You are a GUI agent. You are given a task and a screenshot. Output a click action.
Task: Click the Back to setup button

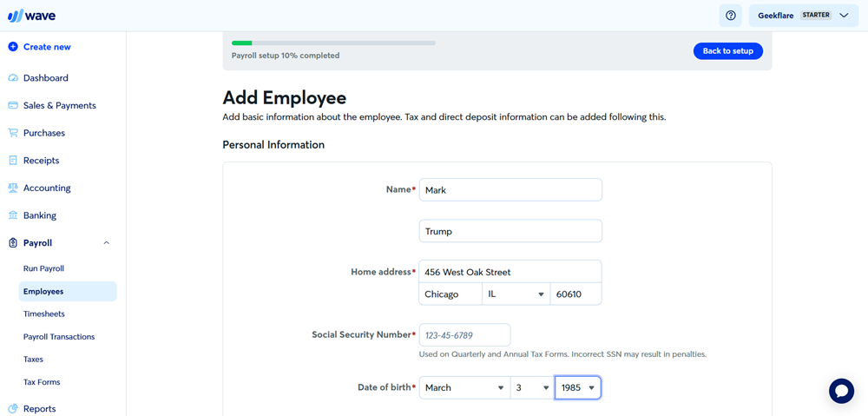pos(728,51)
